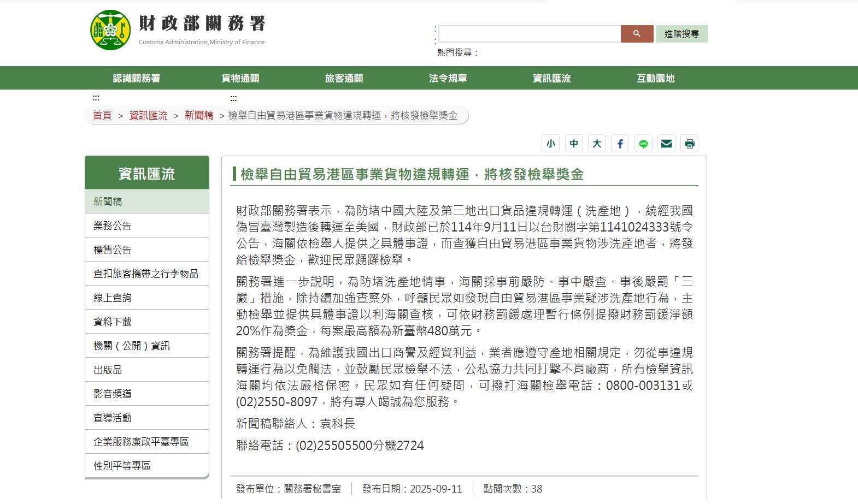
Task: Open 宣導活動 sidebar item
Action: 147,418
